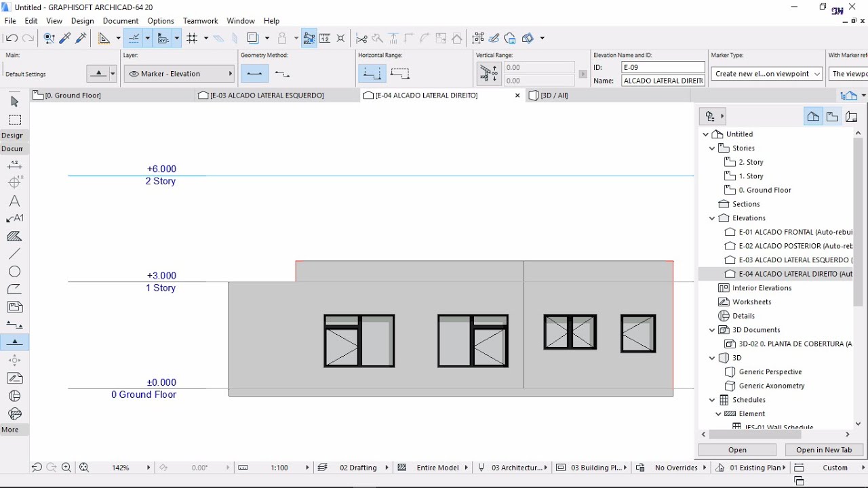Click the elevation ID input field
868x488 pixels.
click(663, 67)
